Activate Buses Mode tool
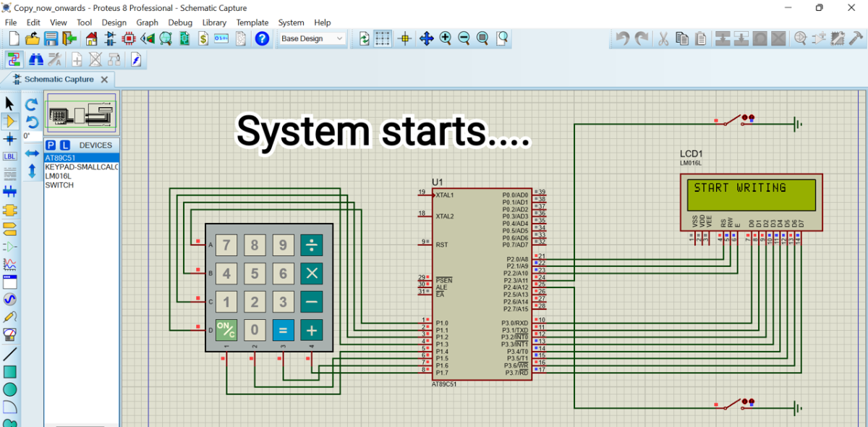The image size is (868, 427). pyautogui.click(x=9, y=192)
